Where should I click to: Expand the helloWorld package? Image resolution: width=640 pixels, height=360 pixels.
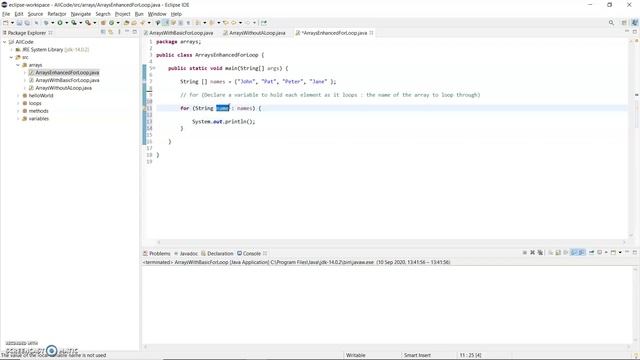18,96
